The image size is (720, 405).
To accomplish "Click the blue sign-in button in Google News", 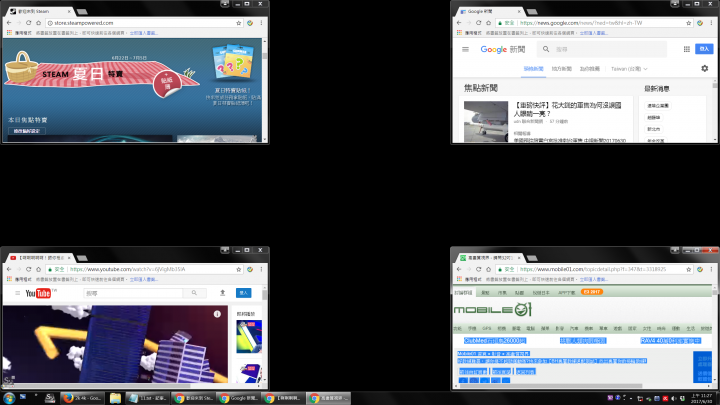I will coord(704,49).
